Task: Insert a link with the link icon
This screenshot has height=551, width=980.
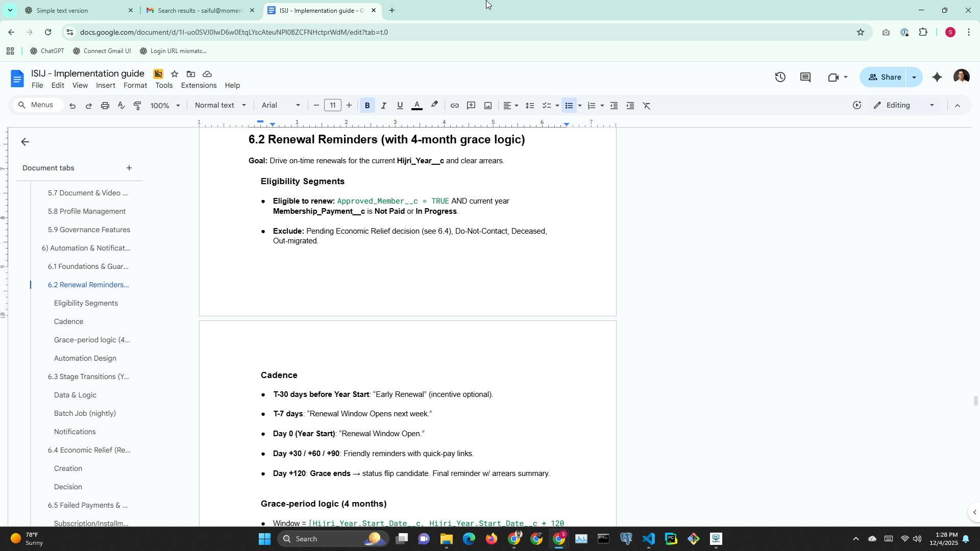Action: [x=454, y=106]
